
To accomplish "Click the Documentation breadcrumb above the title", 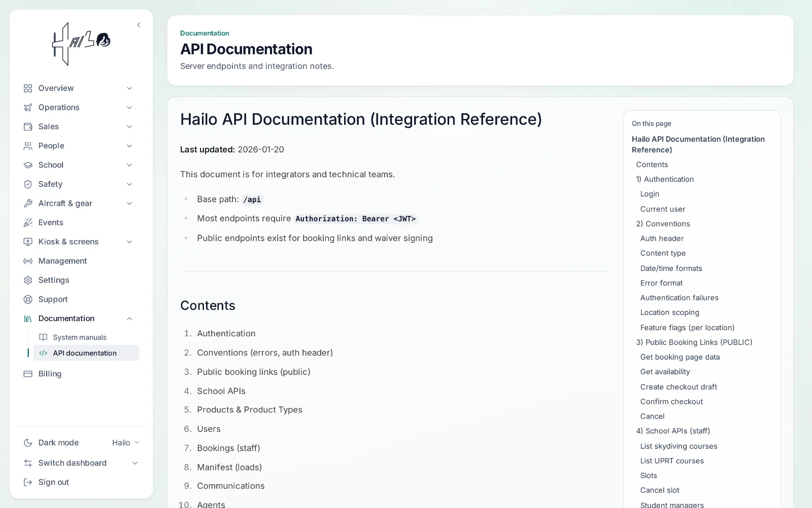I will (205, 33).
